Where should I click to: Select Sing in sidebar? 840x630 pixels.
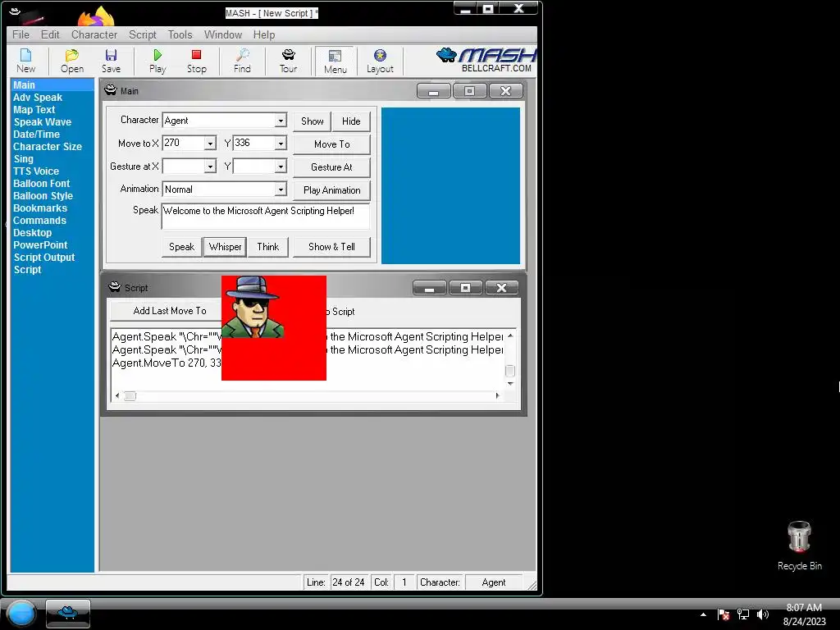(x=23, y=159)
